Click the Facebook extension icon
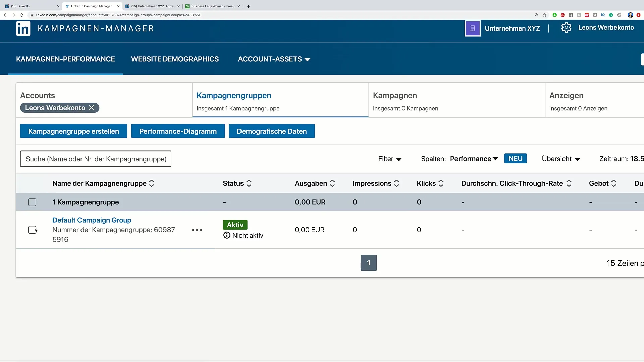 (x=571, y=15)
